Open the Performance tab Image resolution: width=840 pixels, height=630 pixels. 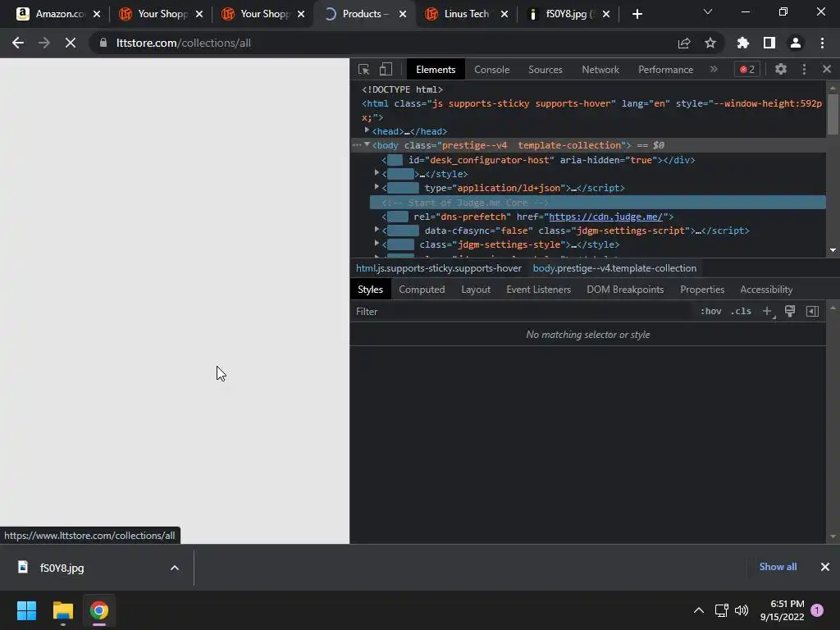click(x=665, y=70)
